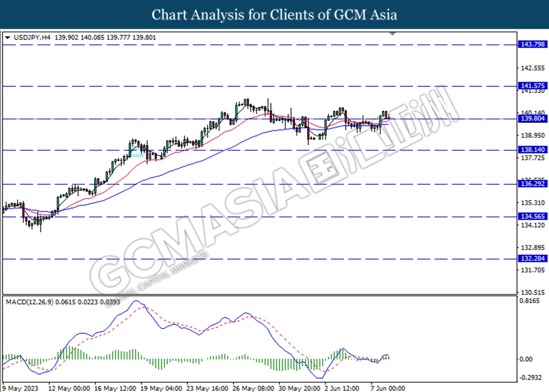Click the 132.895 price scale value
The width and height of the screenshot is (549, 392).
coord(533,248)
